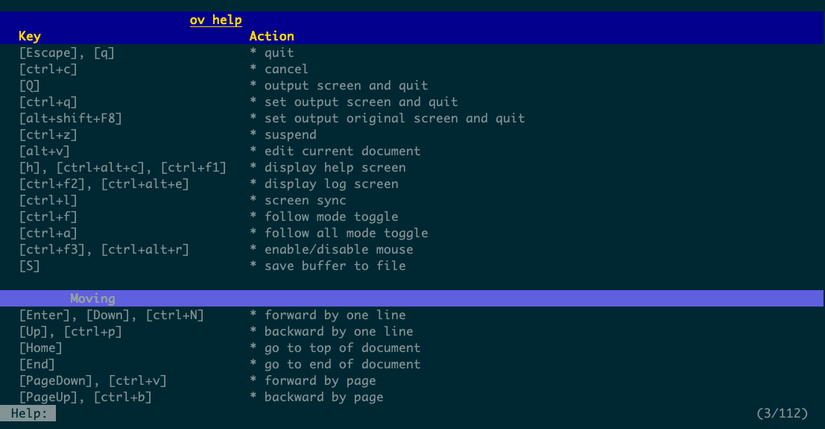This screenshot has height=429, width=825.
Task: Select the '[Q]' key entry
Action: pyautogui.click(x=30, y=86)
